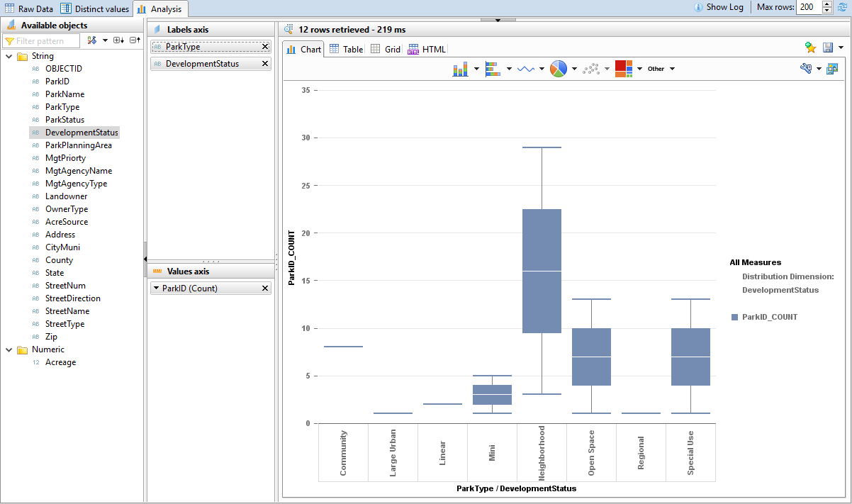
Task: Click the expand all tree icon
Action: tap(118, 41)
